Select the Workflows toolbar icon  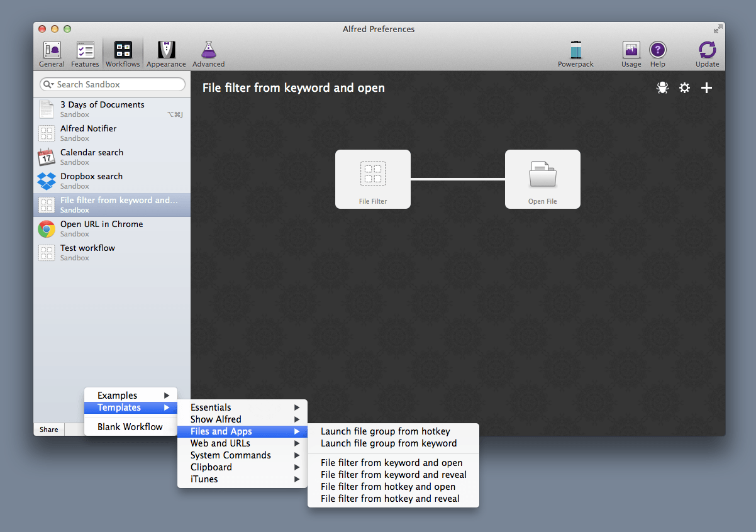pyautogui.click(x=123, y=53)
